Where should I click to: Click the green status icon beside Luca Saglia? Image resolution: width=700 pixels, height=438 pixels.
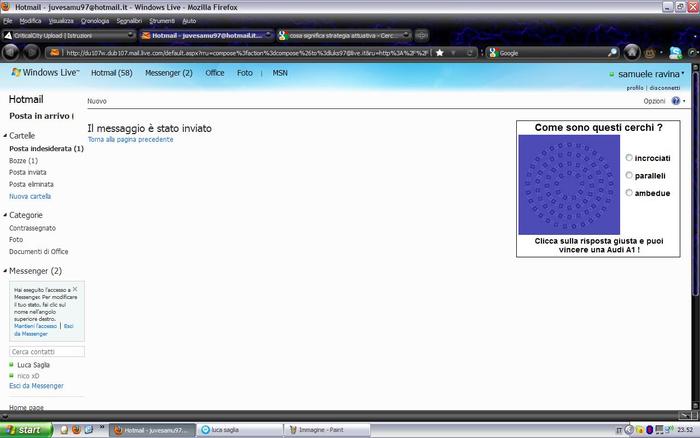click(x=12, y=365)
